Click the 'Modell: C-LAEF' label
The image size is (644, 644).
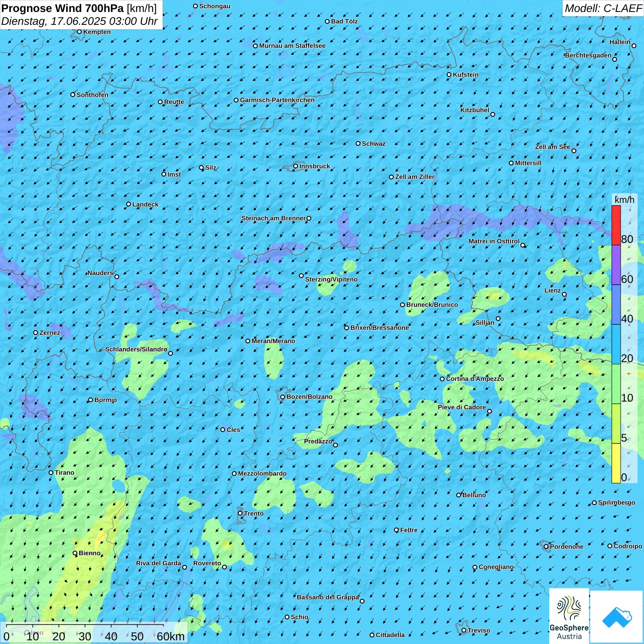[x=603, y=8]
